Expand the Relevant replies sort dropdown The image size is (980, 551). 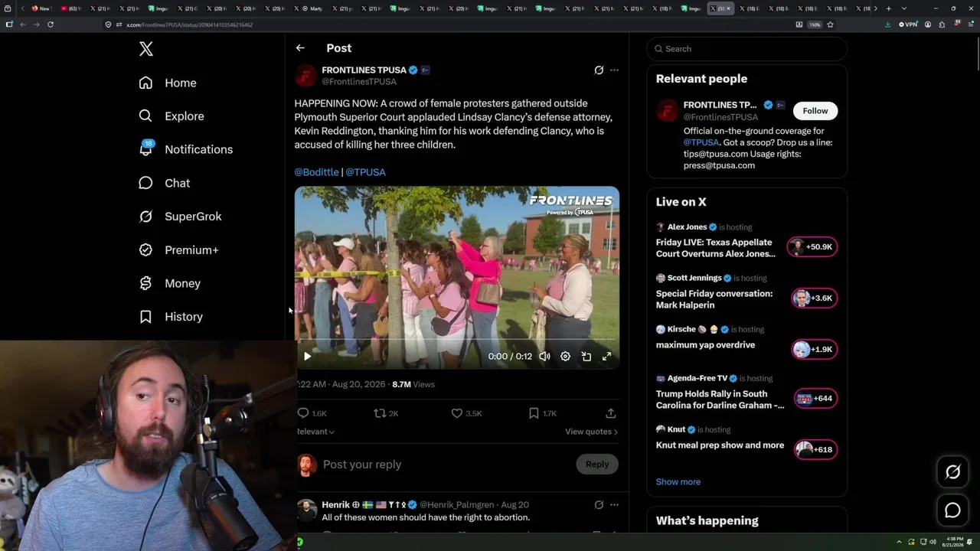tap(315, 432)
